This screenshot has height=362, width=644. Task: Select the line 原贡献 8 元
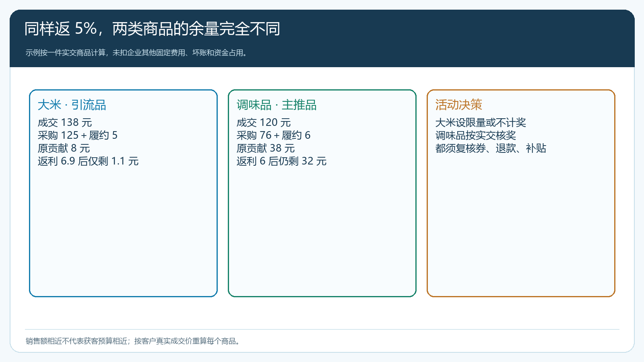[64, 148]
